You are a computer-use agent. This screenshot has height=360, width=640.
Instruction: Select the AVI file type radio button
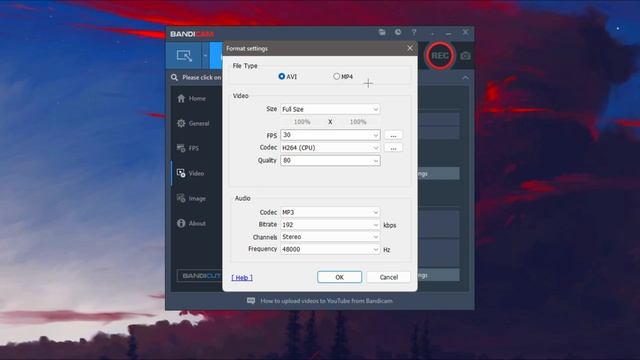(282, 76)
